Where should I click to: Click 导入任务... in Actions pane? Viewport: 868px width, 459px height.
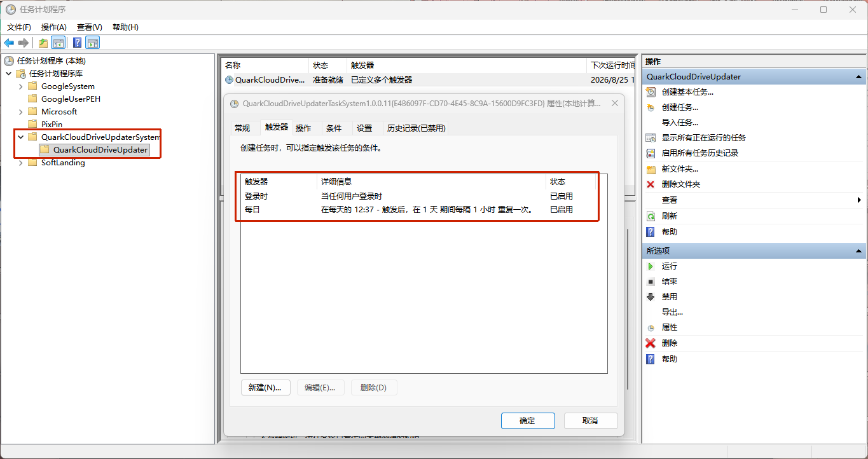coord(680,123)
